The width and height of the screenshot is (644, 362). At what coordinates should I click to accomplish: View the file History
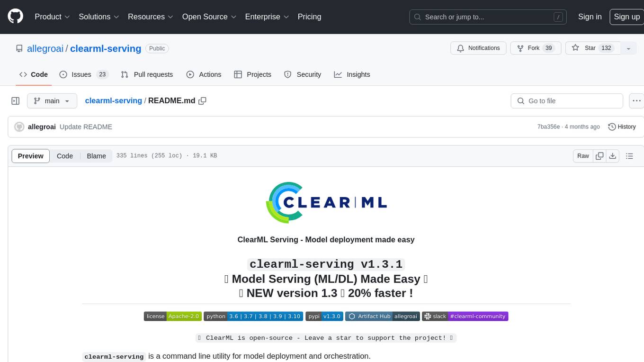[622, 127]
